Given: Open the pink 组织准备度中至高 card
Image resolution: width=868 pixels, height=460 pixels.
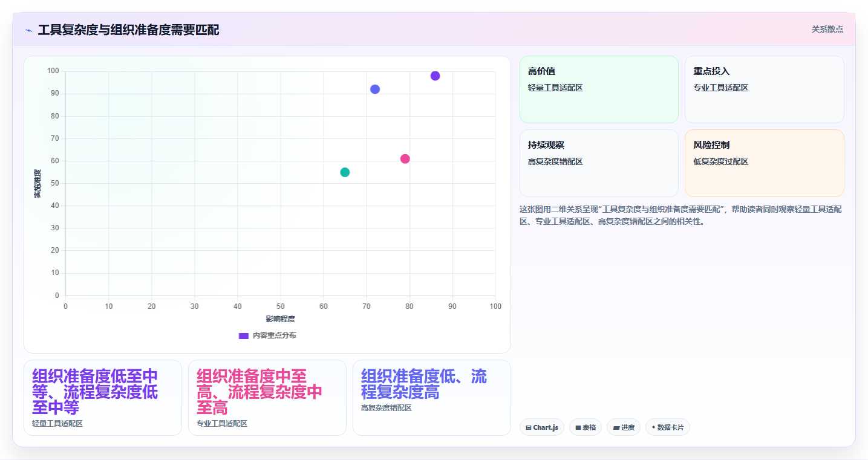Looking at the screenshot, I should pos(267,398).
